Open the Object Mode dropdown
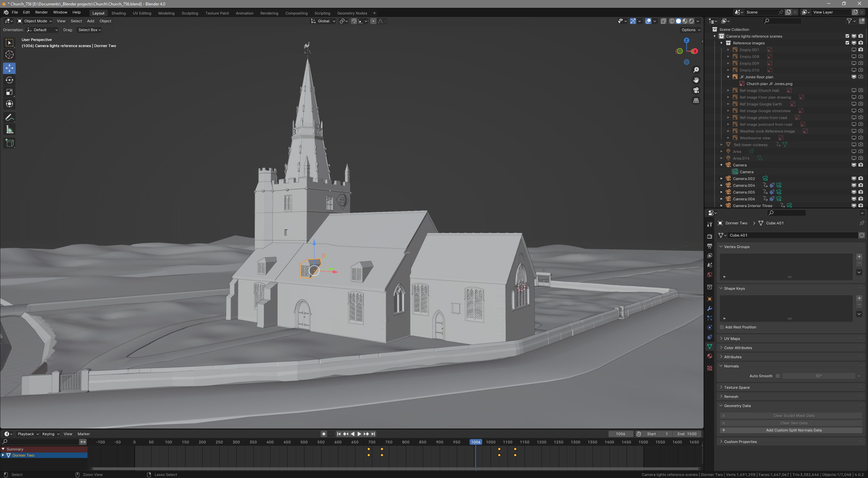Image resolution: width=868 pixels, height=478 pixels. click(x=35, y=21)
